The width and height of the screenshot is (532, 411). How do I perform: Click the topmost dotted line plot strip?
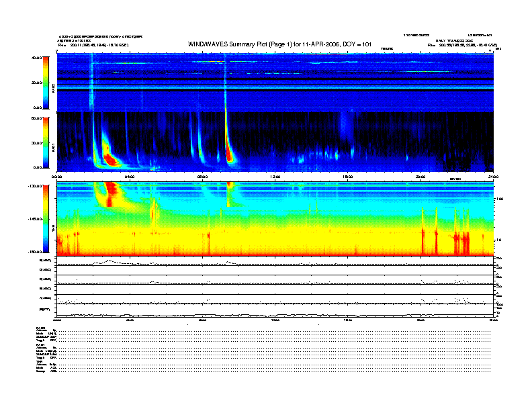click(275, 261)
